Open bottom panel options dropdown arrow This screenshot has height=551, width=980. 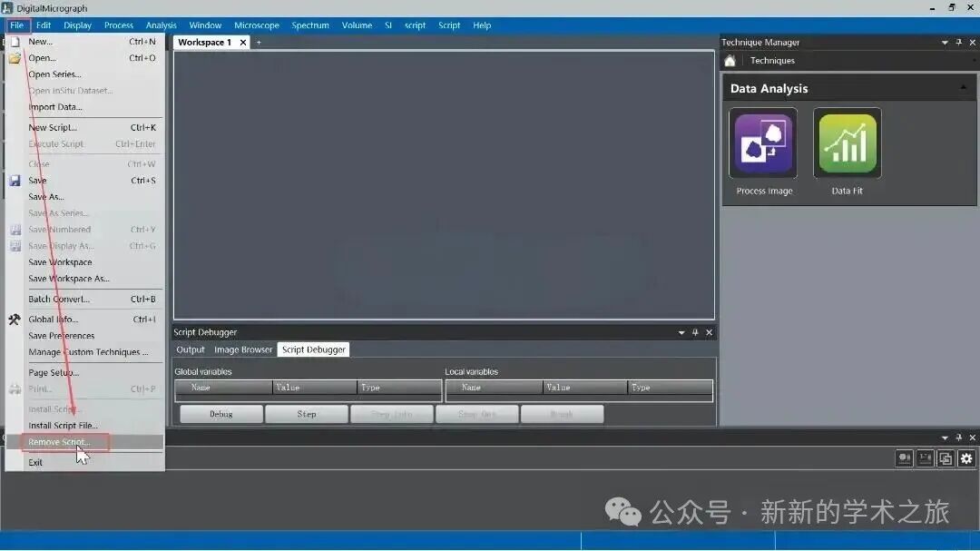tap(945, 438)
